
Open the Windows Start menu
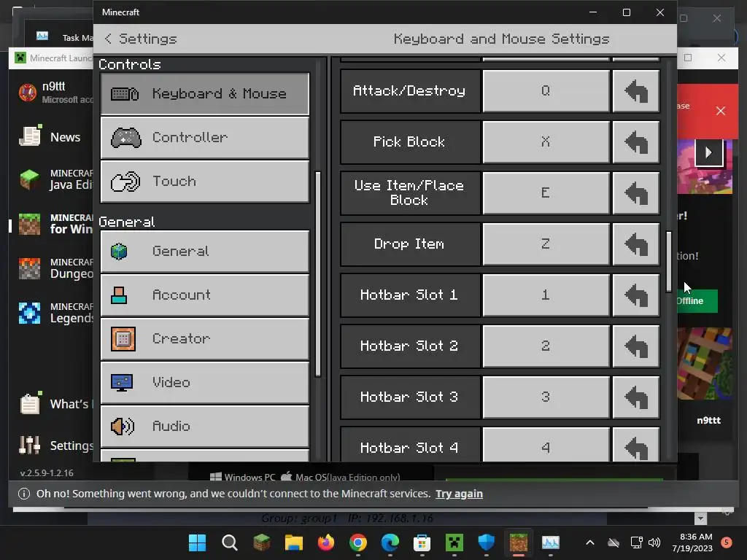(x=197, y=542)
